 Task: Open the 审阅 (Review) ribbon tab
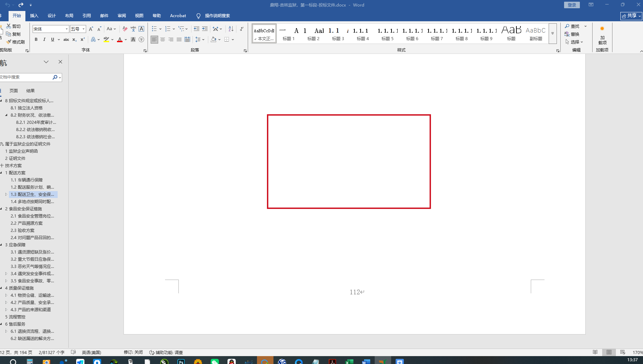tap(121, 16)
